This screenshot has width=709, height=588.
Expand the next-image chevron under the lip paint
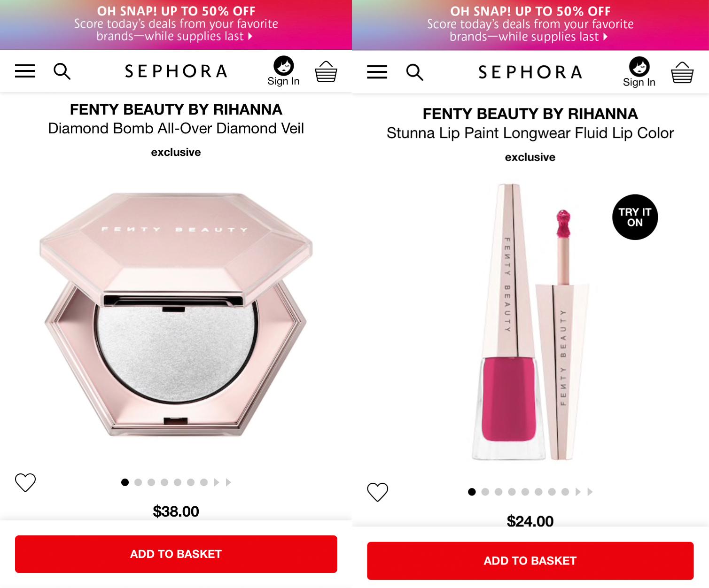pos(577,492)
